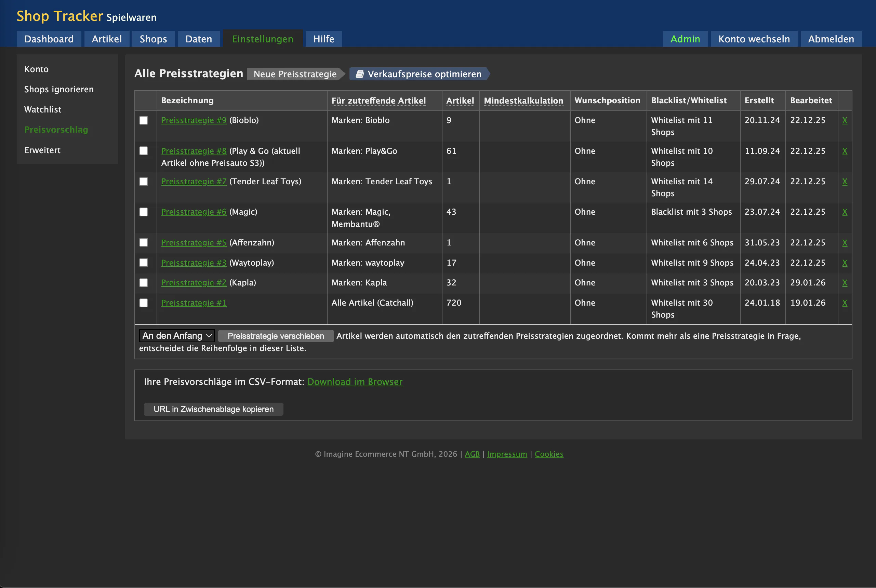Delete Preisstrategie #8 via its X
Image resolution: width=876 pixels, height=588 pixels.
coord(845,151)
